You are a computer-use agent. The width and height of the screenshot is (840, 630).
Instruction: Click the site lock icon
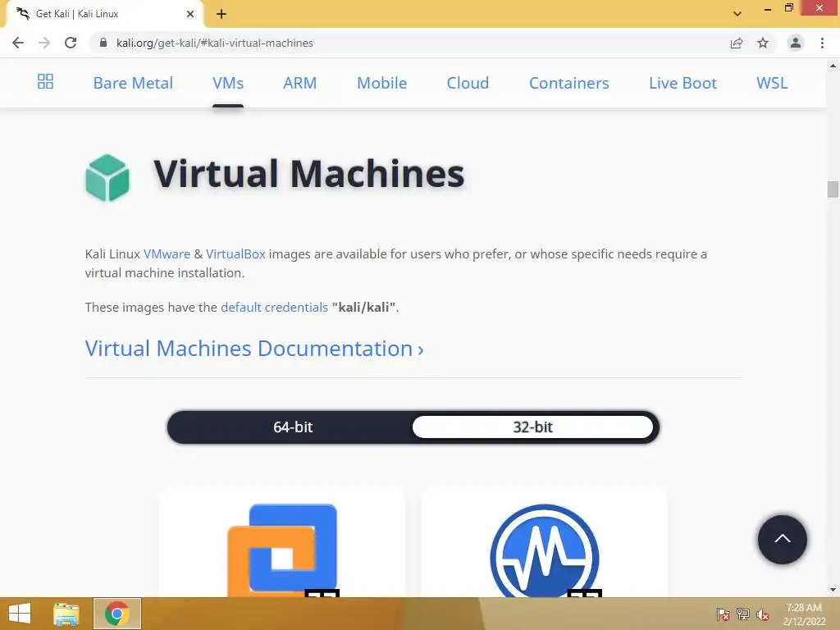pyautogui.click(x=103, y=43)
